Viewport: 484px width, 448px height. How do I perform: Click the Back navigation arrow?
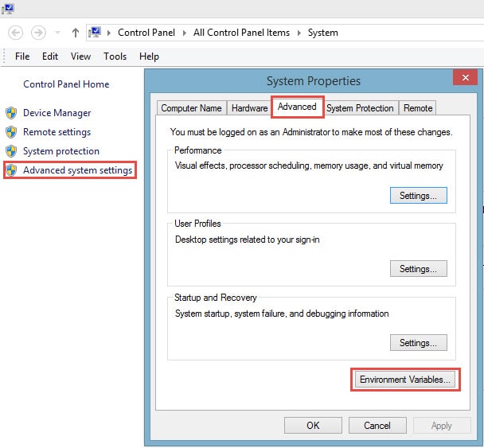pyautogui.click(x=15, y=33)
